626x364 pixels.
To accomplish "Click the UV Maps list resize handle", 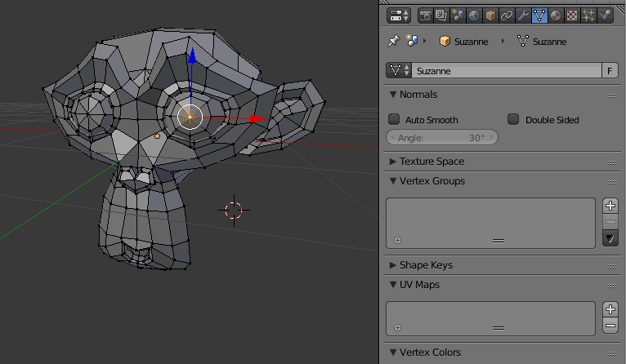I will point(499,328).
